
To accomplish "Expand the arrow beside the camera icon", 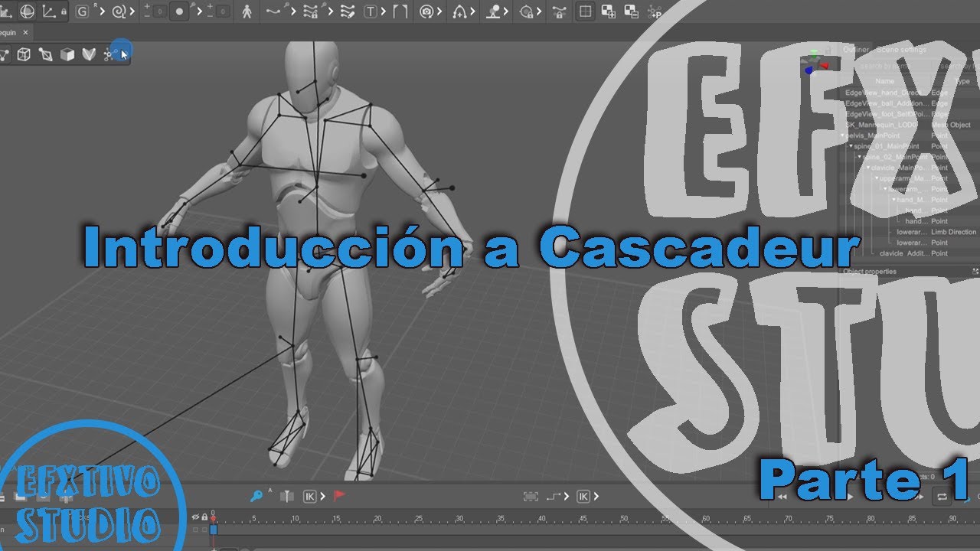I will (440, 11).
